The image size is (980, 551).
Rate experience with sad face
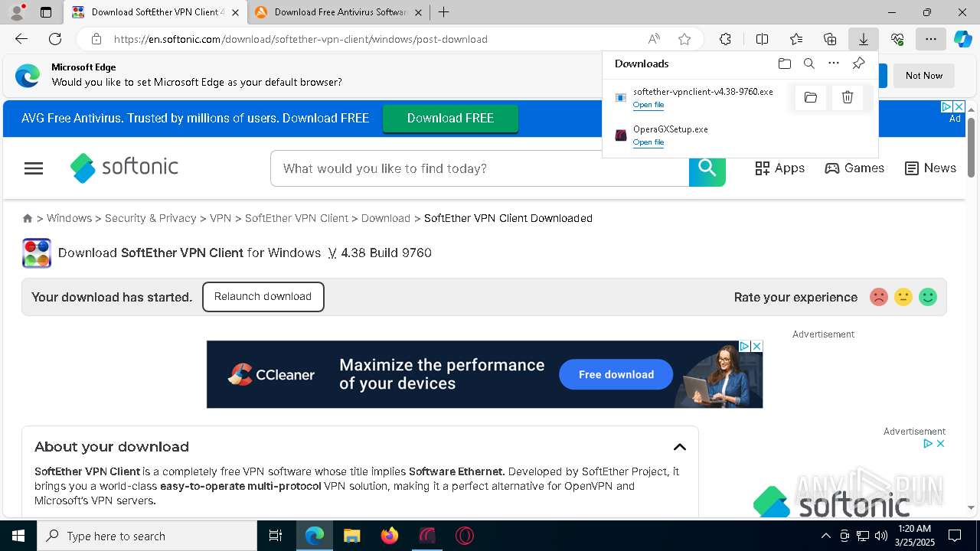[879, 297]
